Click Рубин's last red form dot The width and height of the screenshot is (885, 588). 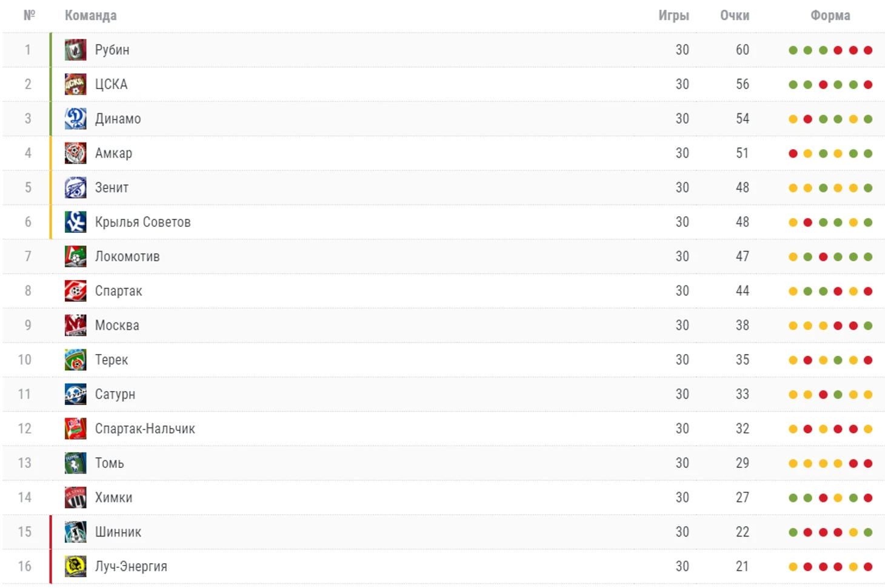click(868, 50)
